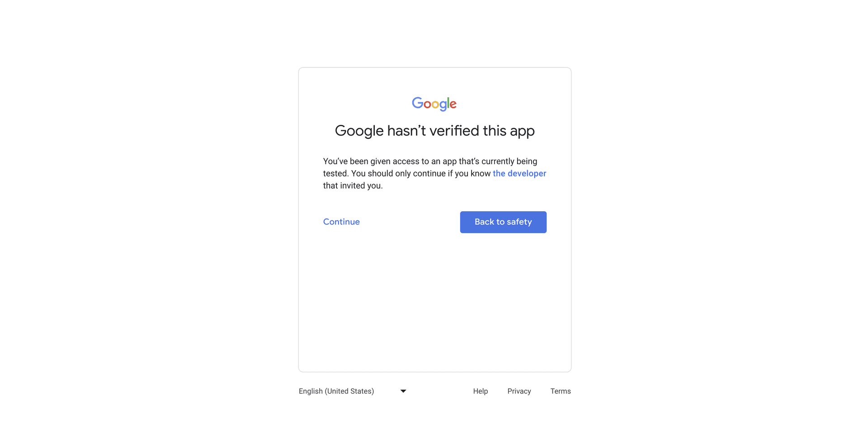Click the 'Google hasn't verified this app' heading

[434, 131]
